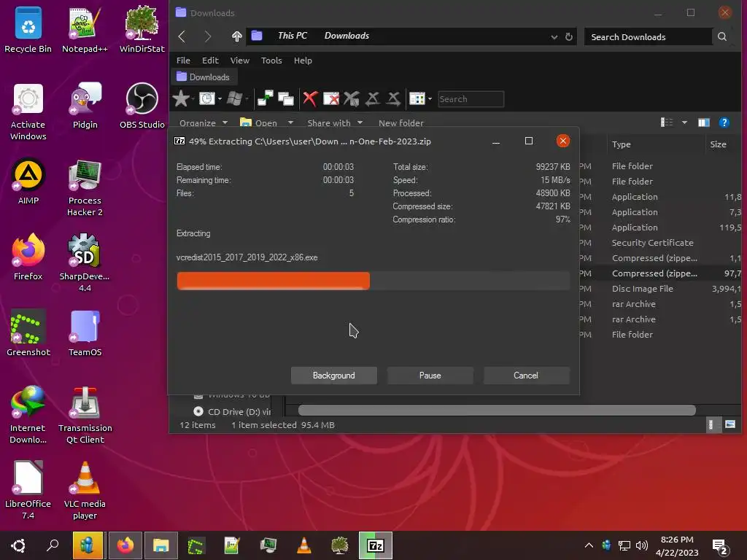Click the horizontal scrollbar in file list
The width and height of the screenshot is (747, 560).
[x=497, y=410]
